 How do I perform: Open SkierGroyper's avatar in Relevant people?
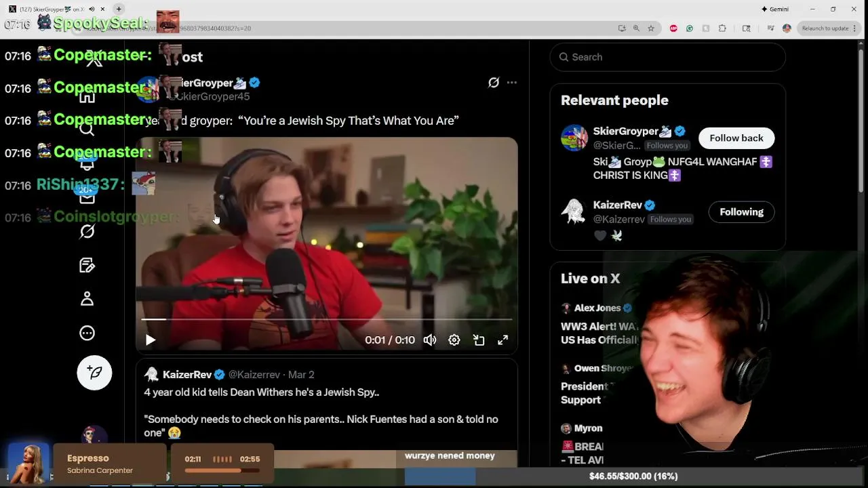click(x=574, y=138)
